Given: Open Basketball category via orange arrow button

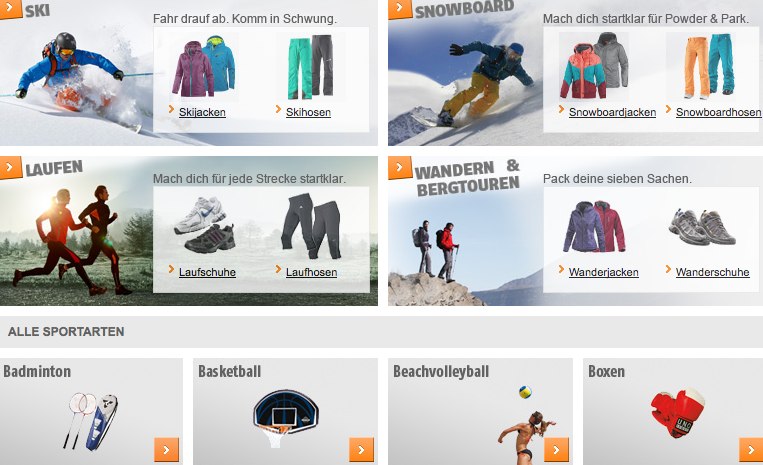Looking at the screenshot, I should point(362,449).
